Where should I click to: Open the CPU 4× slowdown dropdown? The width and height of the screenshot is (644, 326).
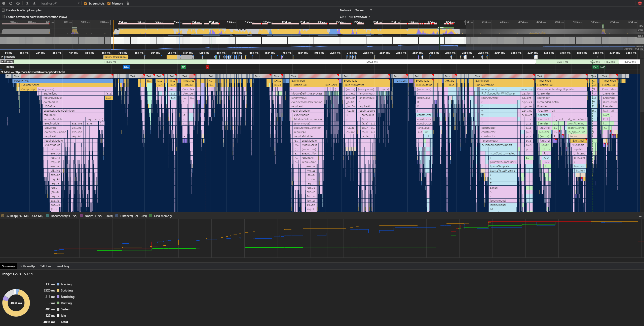[360, 17]
